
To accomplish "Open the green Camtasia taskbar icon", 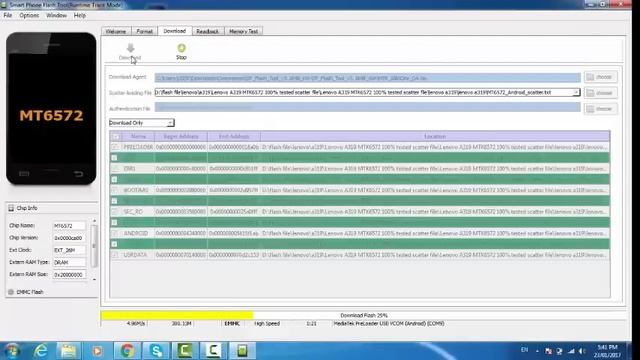I will point(184,351).
